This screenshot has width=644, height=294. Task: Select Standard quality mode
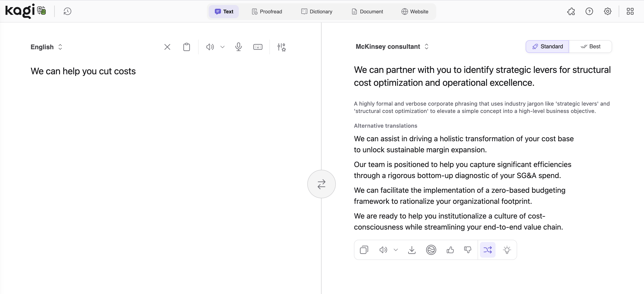[547, 46]
